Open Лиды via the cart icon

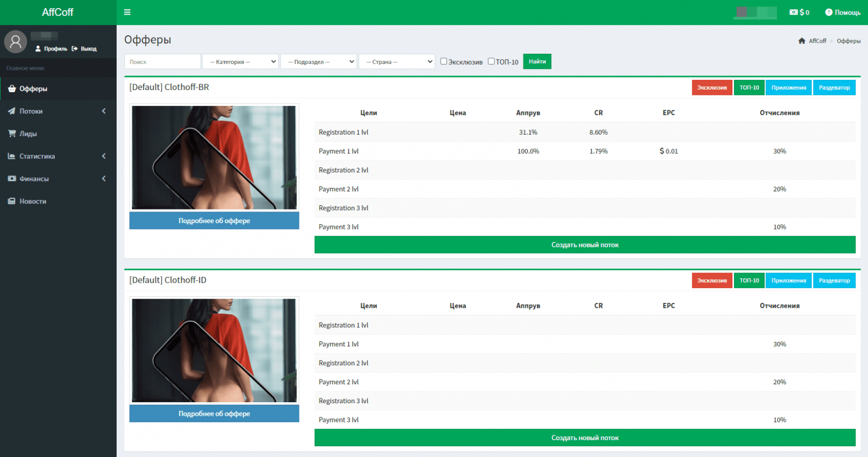(11, 134)
